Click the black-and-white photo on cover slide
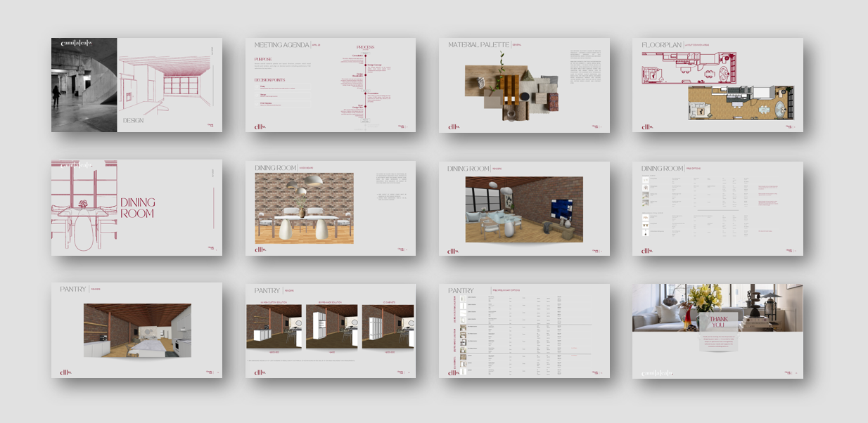Image resolution: width=868 pixels, height=423 pixels. (84, 85)
